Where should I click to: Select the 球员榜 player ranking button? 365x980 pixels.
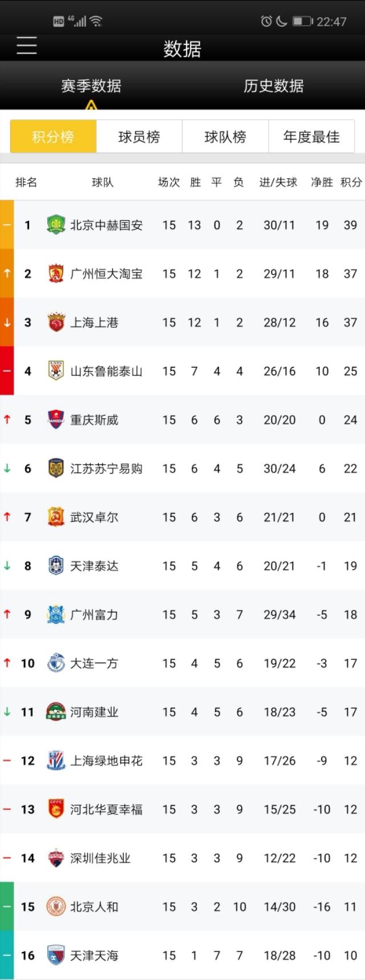[139, 136]
